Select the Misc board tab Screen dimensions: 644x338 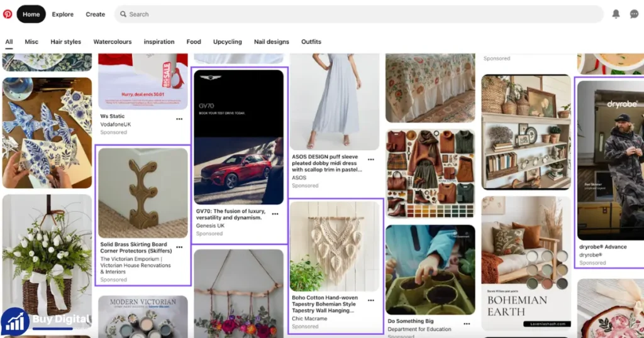click(x=31, y=42)
